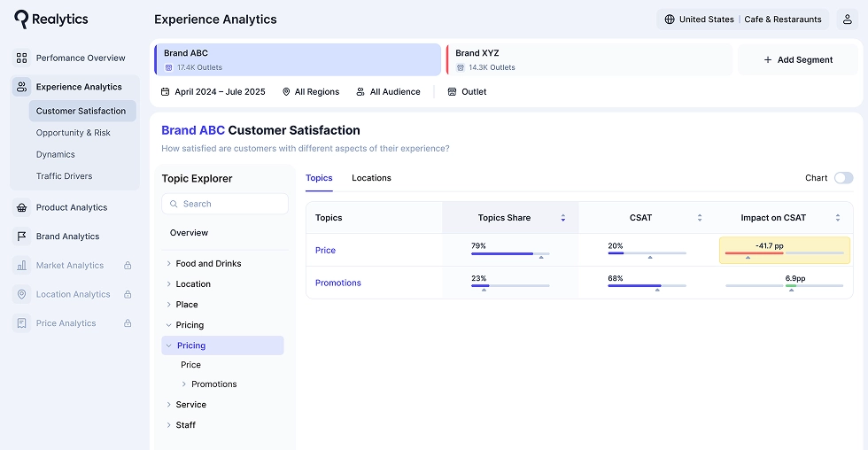This screenshot has height=450, width=868.
Task: Click the Topic Explorer search field
Action: tap(225, 204)
